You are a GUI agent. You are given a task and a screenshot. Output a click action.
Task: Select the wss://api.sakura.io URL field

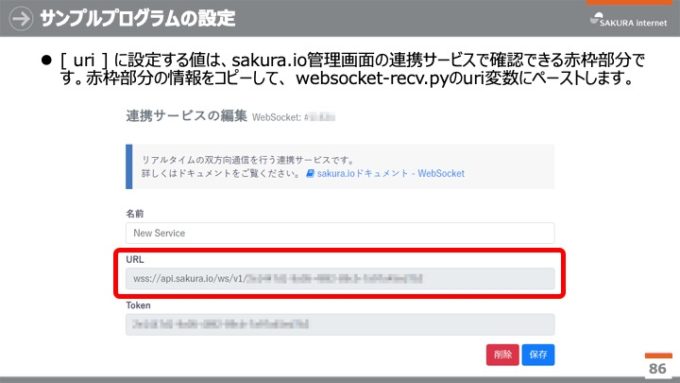click(x=340, y=278)
